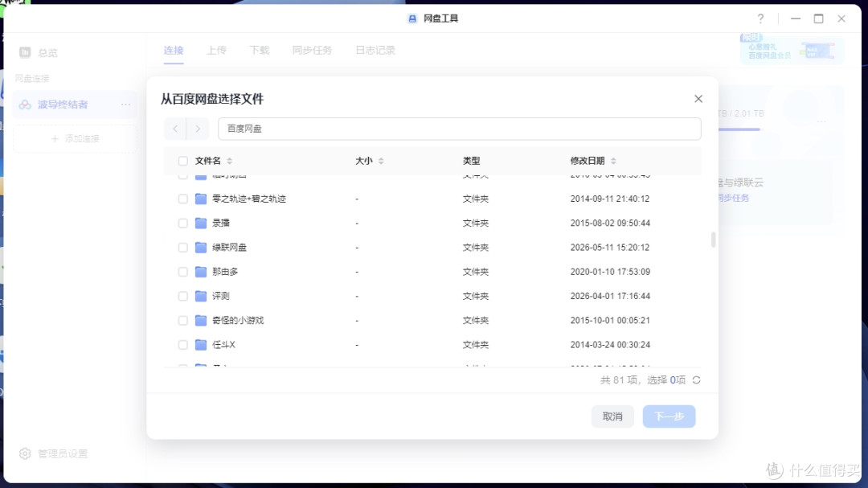Sort the list by 修改日期
Screen dimensions: 868x488
click(x=612, y=161)
